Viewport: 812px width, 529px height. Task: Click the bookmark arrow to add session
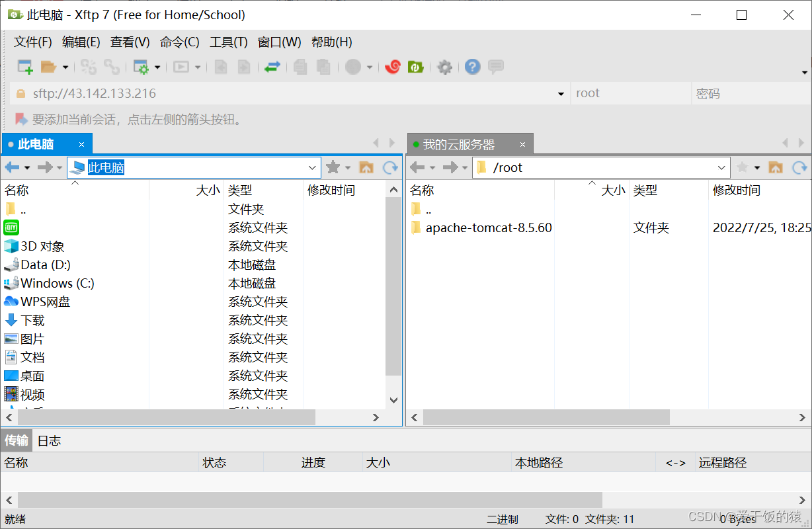[x=21, y=119]
